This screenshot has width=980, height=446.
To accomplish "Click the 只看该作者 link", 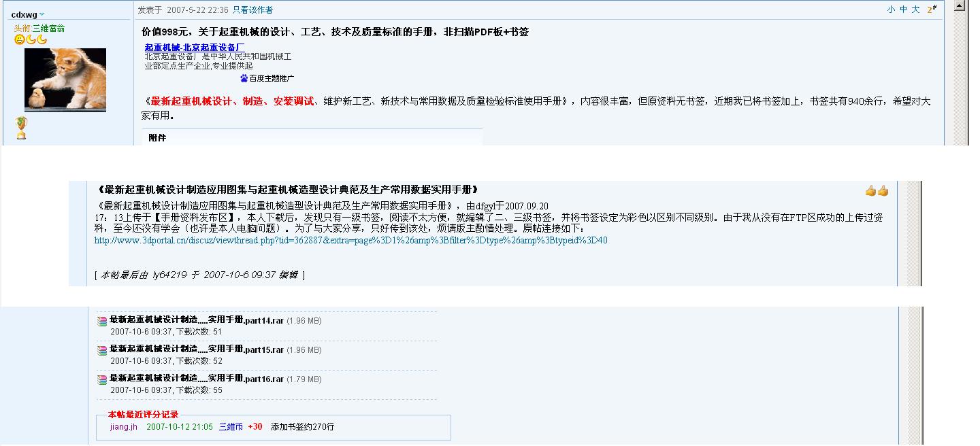I will (x=252, y=10).
